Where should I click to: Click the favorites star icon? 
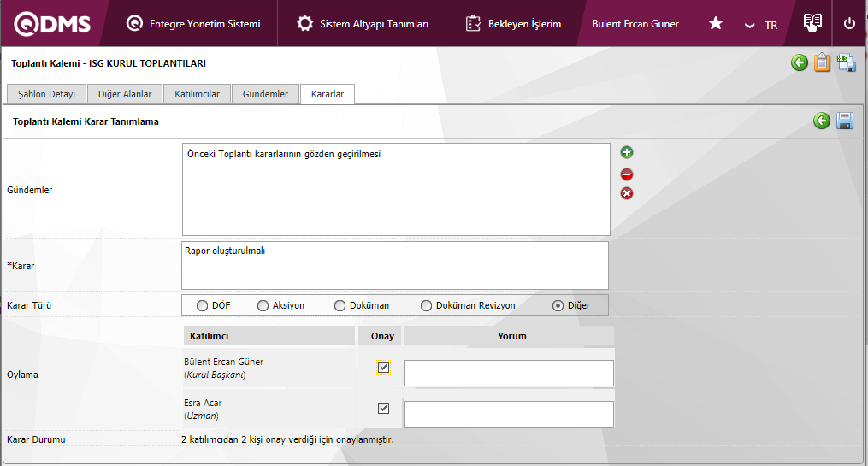point(716,24)
